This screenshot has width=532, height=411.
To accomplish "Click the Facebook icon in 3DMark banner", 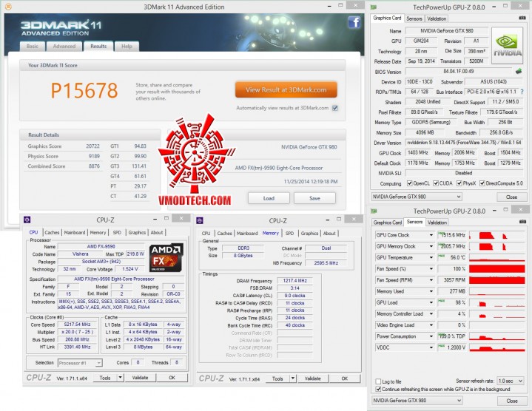I will [x=354, y=23].
